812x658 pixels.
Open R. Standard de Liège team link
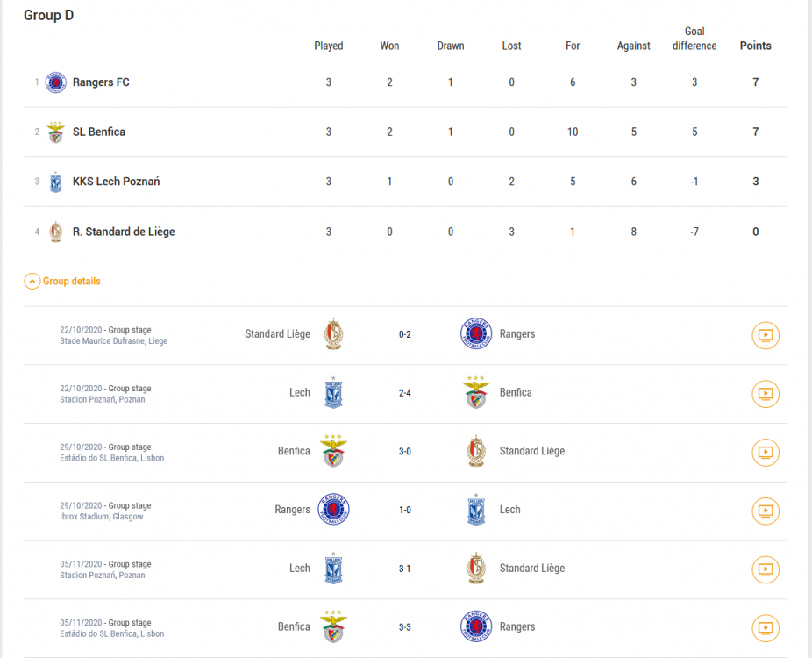point(124,232)
